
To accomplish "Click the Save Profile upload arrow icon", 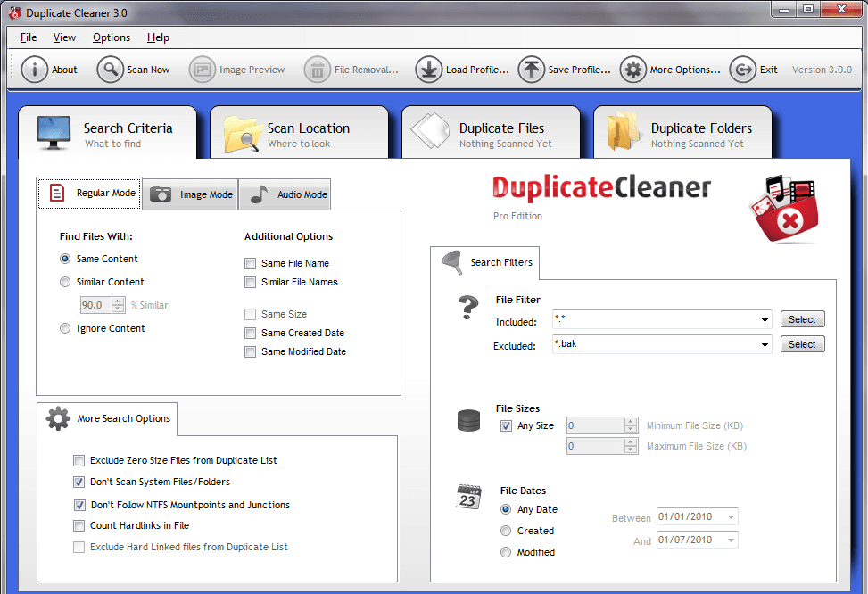I will coord(532,70).
